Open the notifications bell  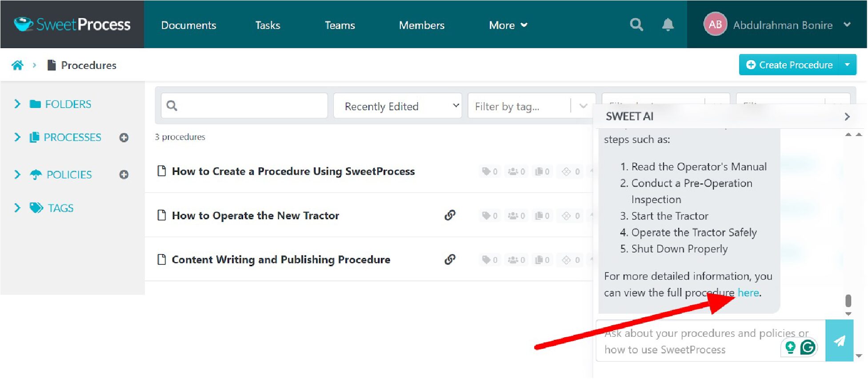pyautogui.click(x=668, y=24)
